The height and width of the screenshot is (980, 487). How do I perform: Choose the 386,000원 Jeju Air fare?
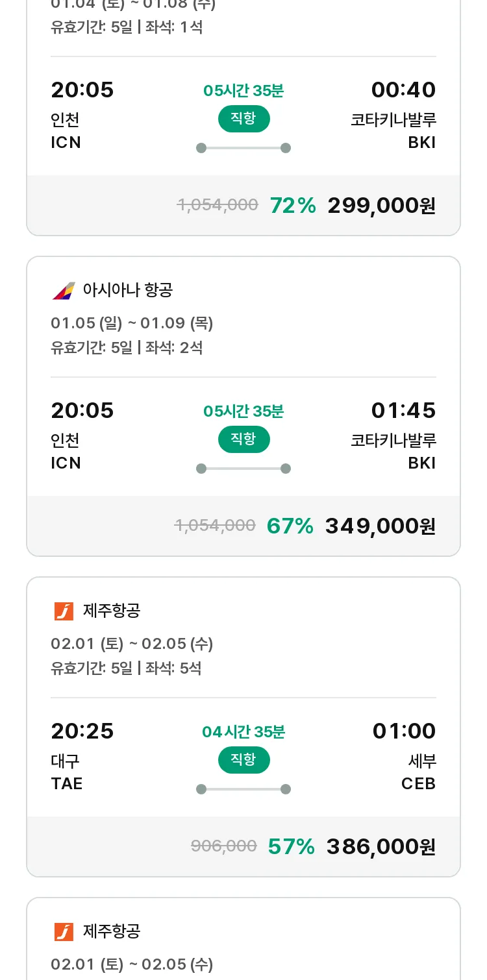point(381,847)
